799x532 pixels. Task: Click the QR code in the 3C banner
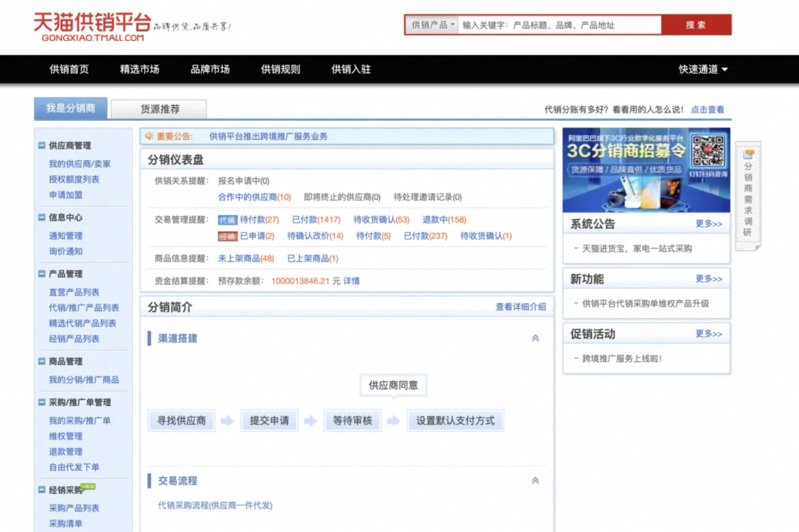pyautogui.click(x=708, y=151)
